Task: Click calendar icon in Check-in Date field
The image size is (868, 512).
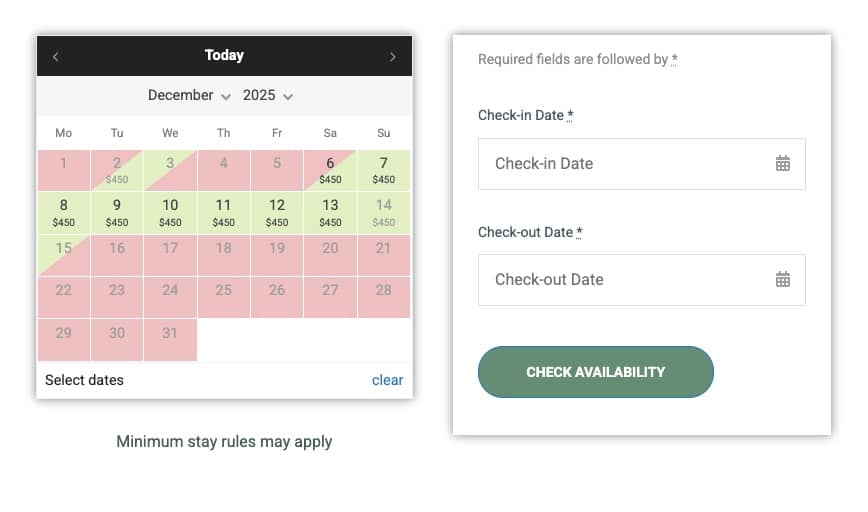Action: point(783,164)
